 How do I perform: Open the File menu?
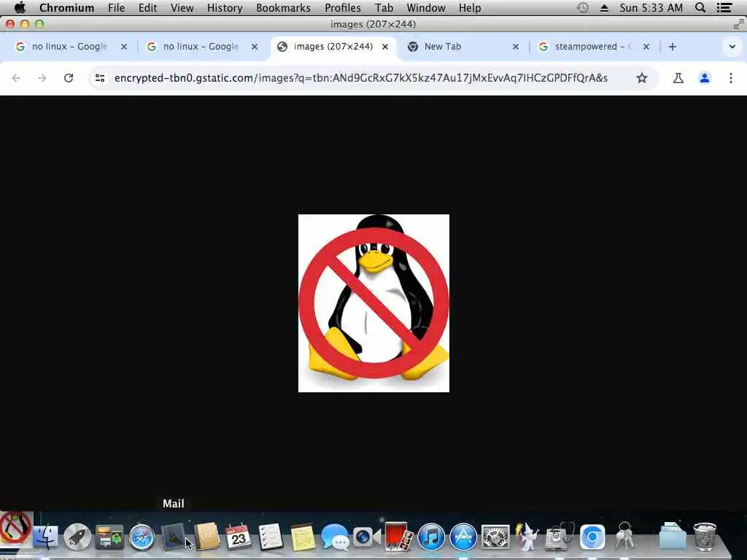point(116,8)
